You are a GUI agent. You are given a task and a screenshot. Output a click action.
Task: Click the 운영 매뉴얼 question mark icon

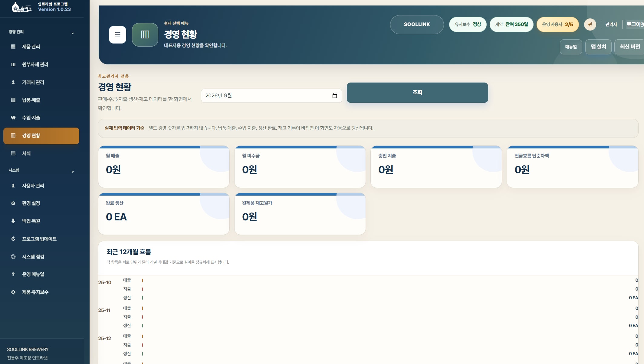13,274
